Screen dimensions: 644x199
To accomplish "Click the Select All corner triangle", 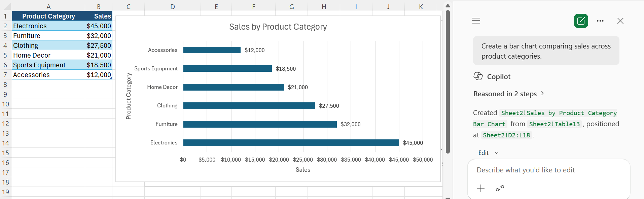I will 6,6.
